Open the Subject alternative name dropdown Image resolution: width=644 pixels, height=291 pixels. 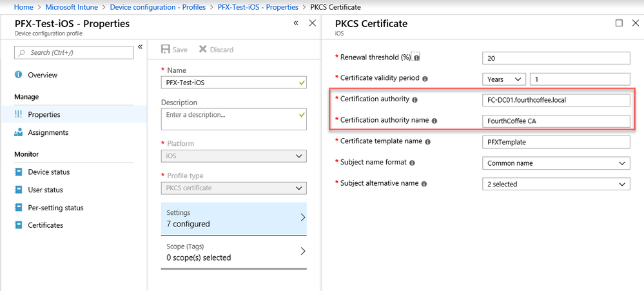pos(556,184)
